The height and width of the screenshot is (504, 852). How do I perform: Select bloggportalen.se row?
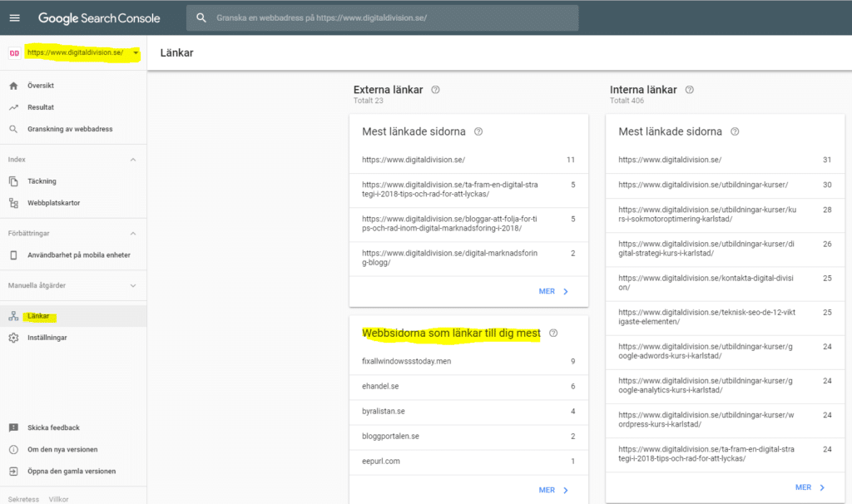(x=468, y=436)
